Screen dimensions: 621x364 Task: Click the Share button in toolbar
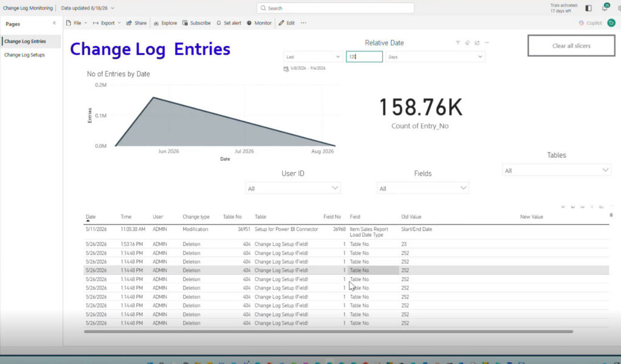136,23
